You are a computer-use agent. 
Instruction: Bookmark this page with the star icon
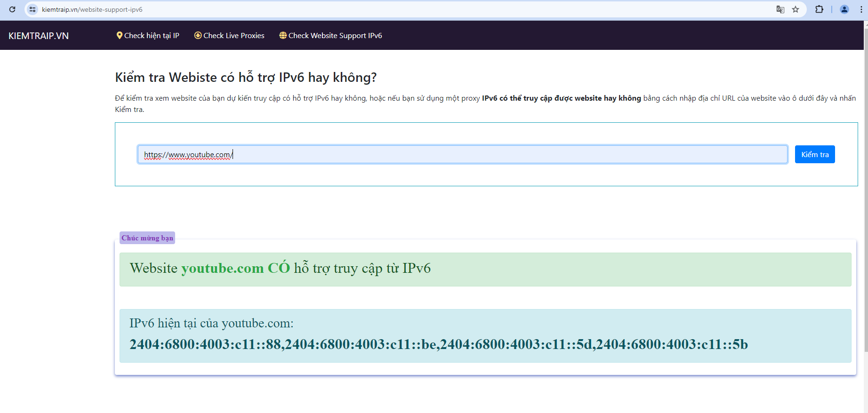click(x=796, y=9)
